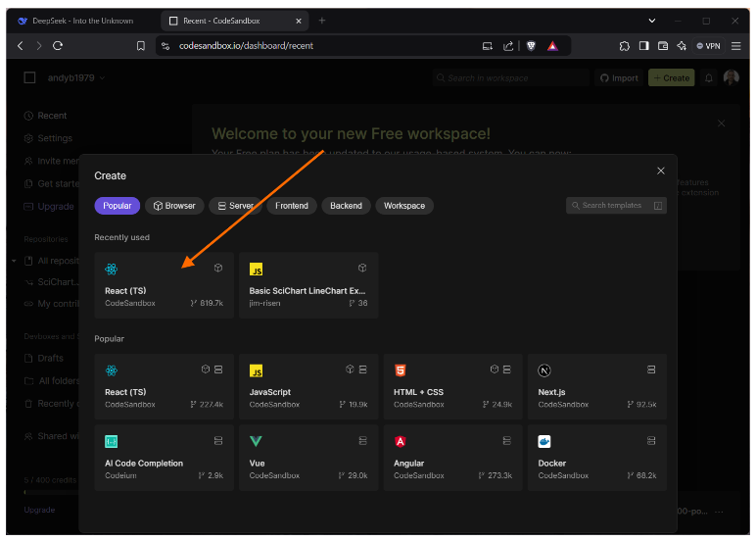Viewport: 756px width, 541px height.
Task: Open a new browser tab with plus
Action: pyautogui.click(x=322, y=21)
